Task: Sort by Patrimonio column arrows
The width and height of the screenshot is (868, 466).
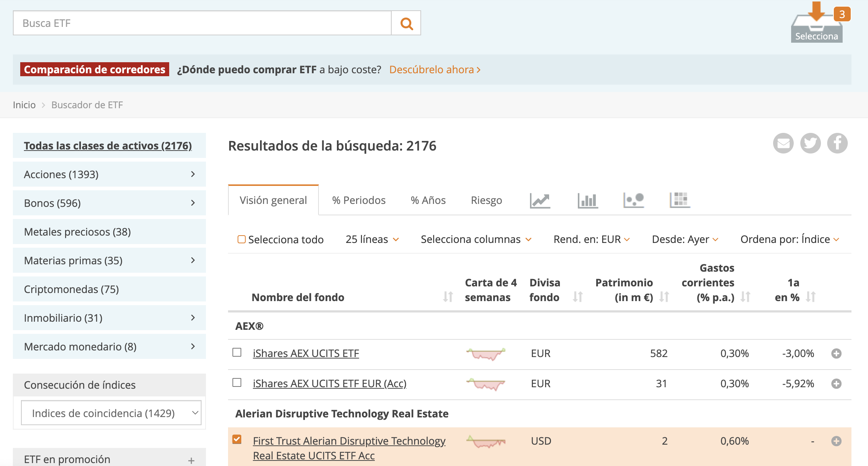Action: [664, 296]
